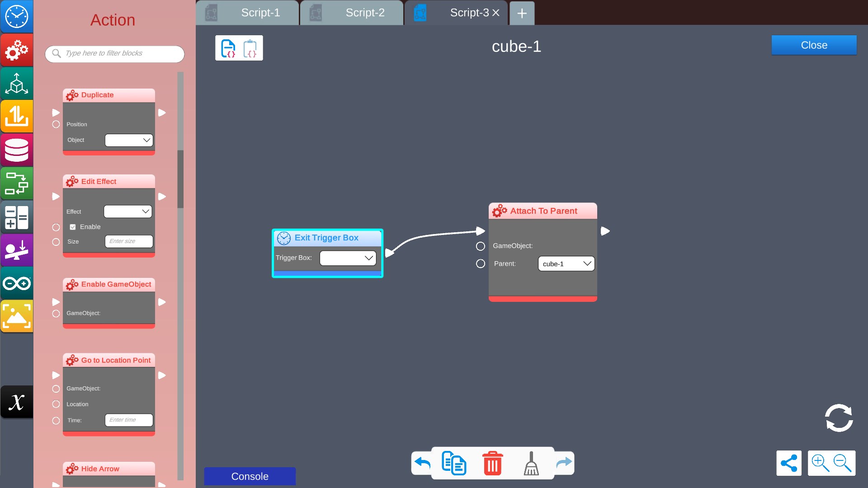Image resolution: width=868 pixels, height=488 pixels.
Task: Open the Parent dropdown showing cube-1
Action: coord(566,264)
